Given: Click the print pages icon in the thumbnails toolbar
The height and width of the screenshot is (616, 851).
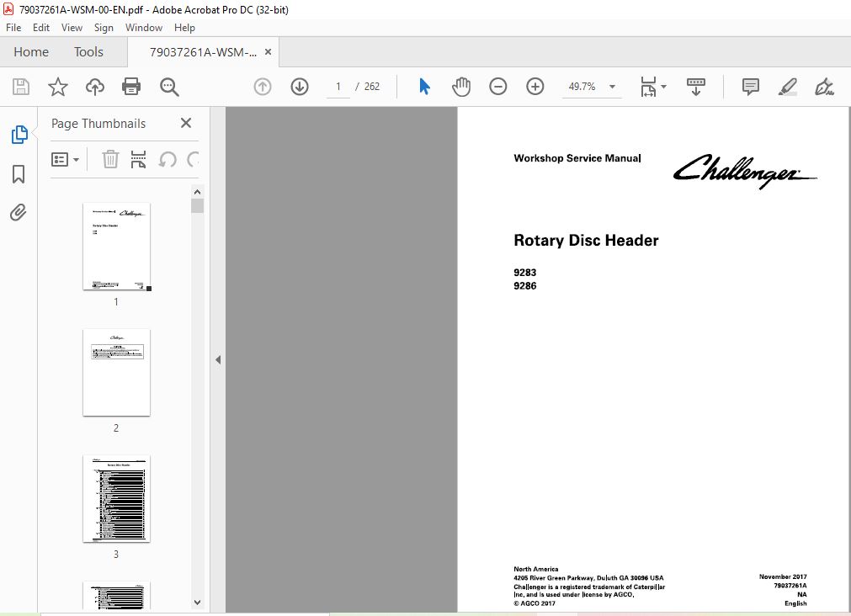Looking at the screenshot, I should tap(138, 160).
